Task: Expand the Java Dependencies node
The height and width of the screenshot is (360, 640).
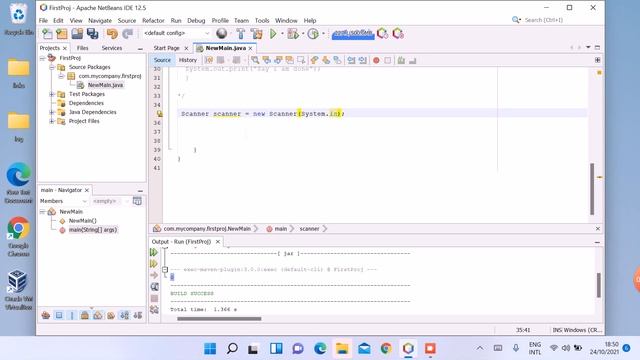Action: click(x=52, y=112)
